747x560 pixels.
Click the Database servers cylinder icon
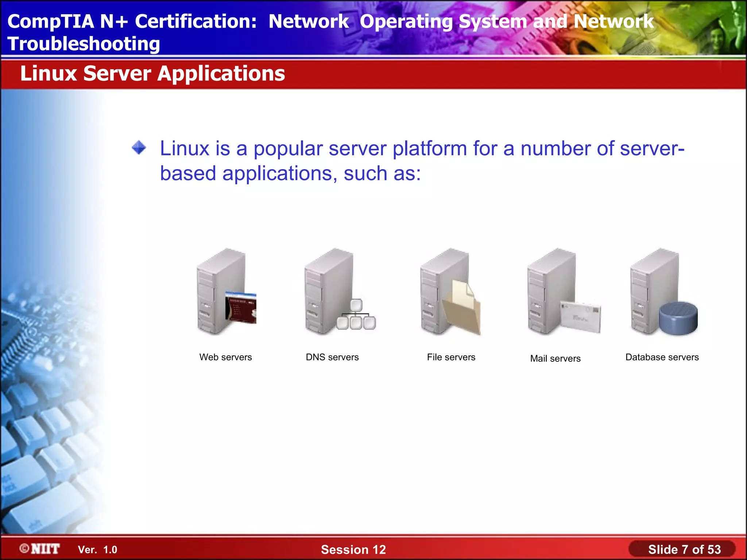pyautogui.click(x=678, y=318)
